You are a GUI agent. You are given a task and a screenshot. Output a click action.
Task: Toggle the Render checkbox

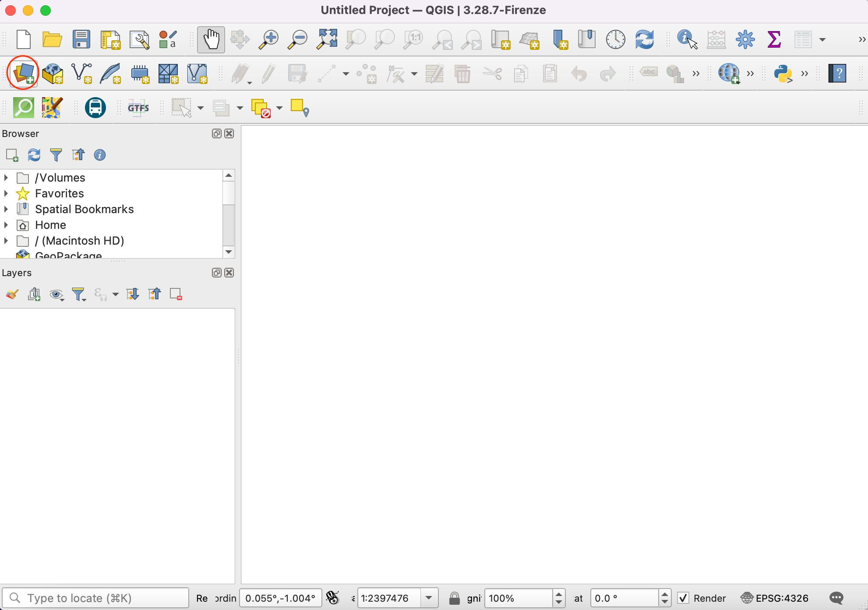[683, 598]
